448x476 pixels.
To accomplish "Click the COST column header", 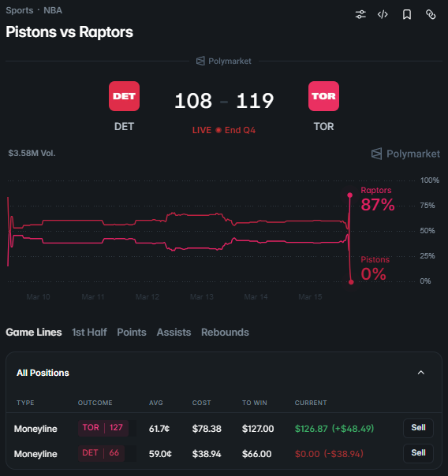I will coord(201,403).
